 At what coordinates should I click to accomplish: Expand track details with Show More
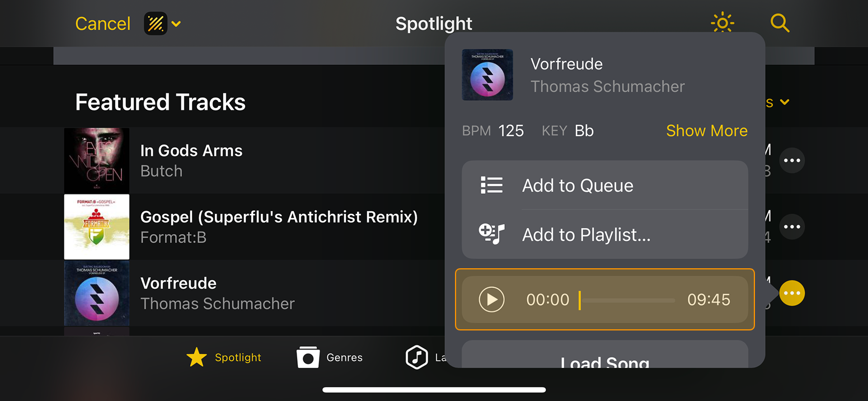tap(706, 130)
